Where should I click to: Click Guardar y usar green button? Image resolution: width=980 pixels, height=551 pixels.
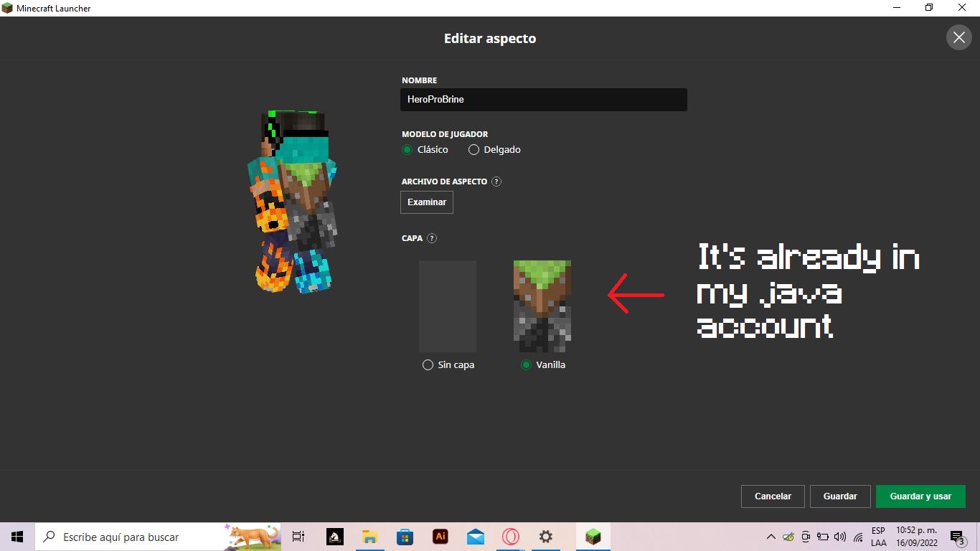pos(920,496)
